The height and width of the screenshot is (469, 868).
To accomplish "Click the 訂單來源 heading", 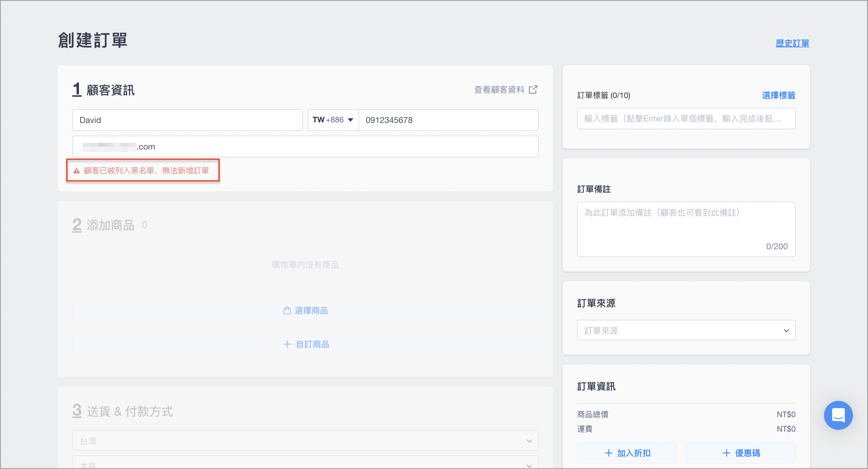I will tap(596, 303).
